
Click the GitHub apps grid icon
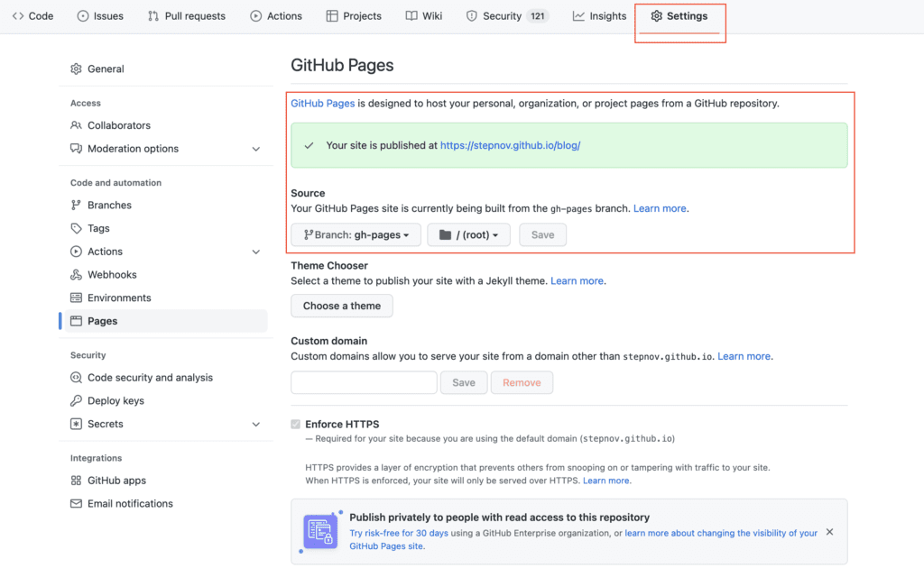pos(76,481)
